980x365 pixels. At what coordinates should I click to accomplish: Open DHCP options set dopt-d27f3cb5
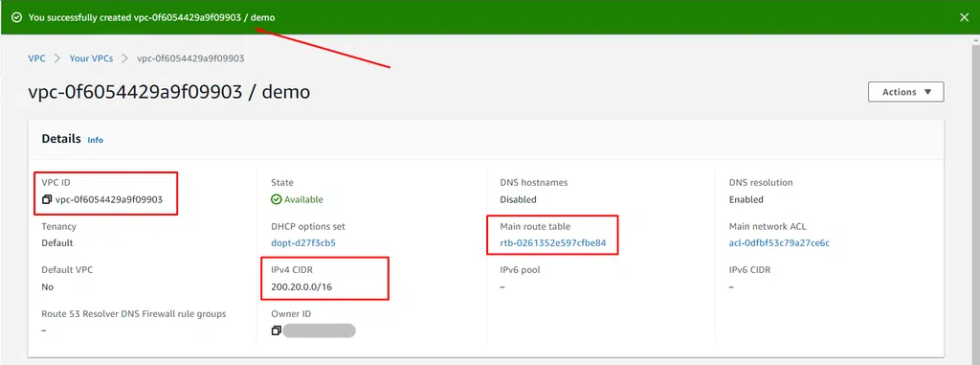(303, 243)
